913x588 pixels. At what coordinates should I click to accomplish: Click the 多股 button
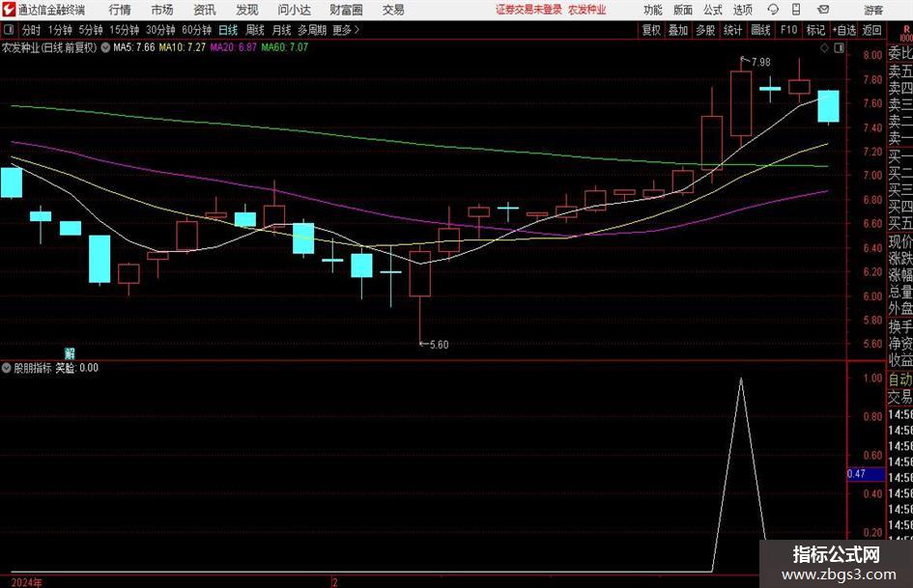point(705,30)
